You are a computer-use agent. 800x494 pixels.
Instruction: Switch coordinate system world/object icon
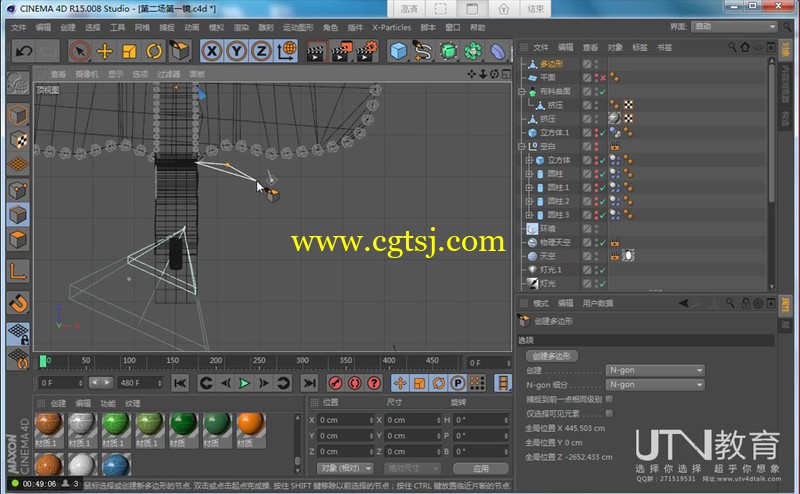(x=287, y=51)
